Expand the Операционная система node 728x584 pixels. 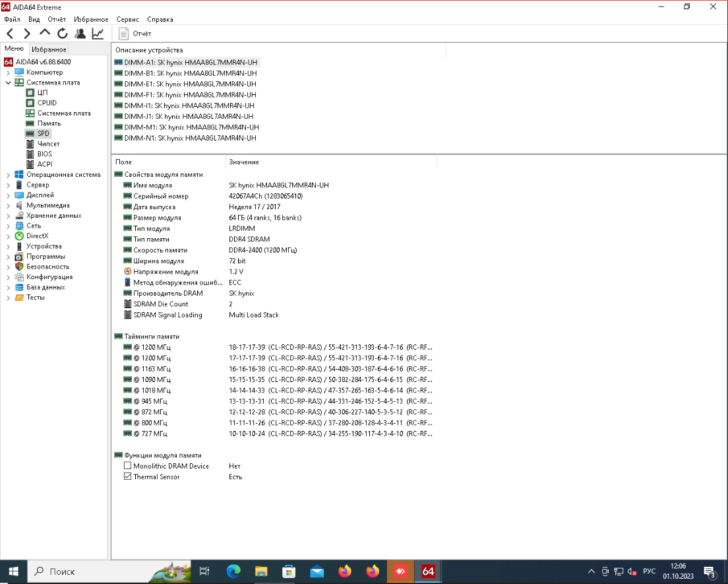pyautogui.click(x=8, y=175)
